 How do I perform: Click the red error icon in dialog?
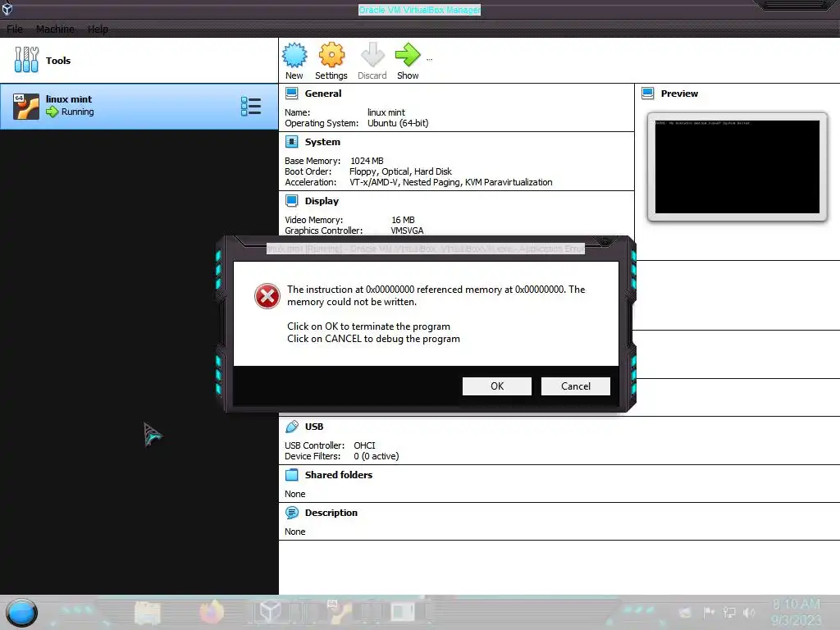267,295
